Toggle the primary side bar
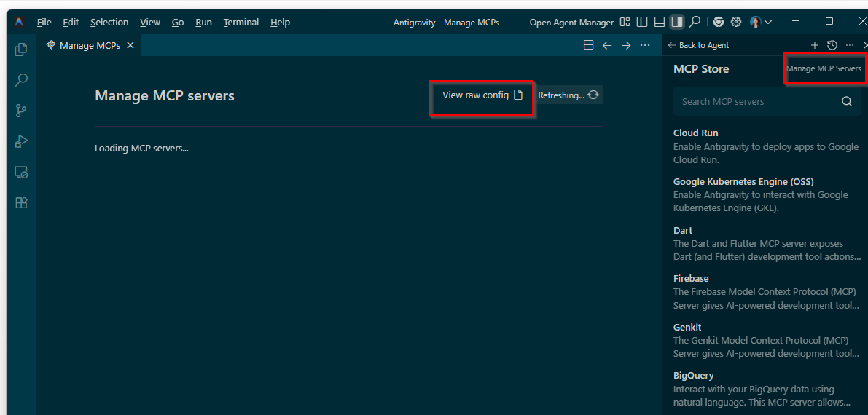868x415 pixels. click(642, 22)
